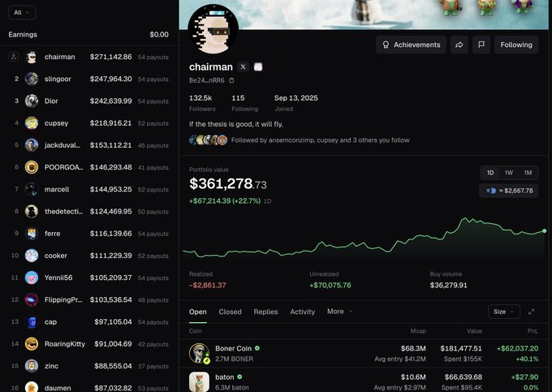The height and width of the screenshot is (392, 552).
Task: Open POORGOA avatar in leaderboard
Action: point(32,167)
